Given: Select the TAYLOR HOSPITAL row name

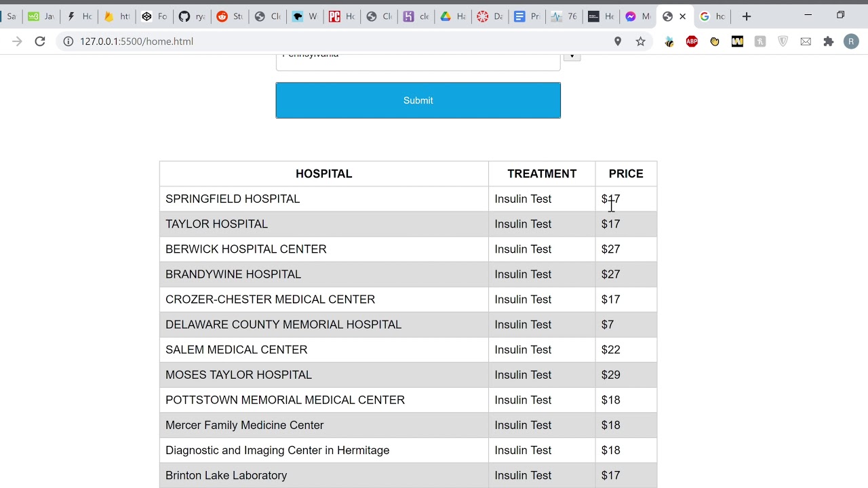Looking at the screenshot, I should point(216,224).
